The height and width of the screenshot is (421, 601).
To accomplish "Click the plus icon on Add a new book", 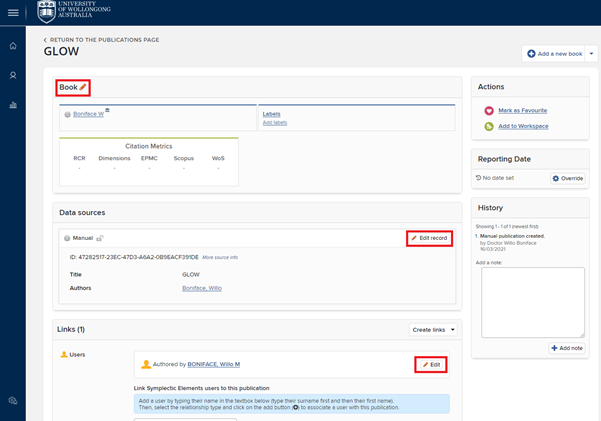I will (x=531, y=54).
